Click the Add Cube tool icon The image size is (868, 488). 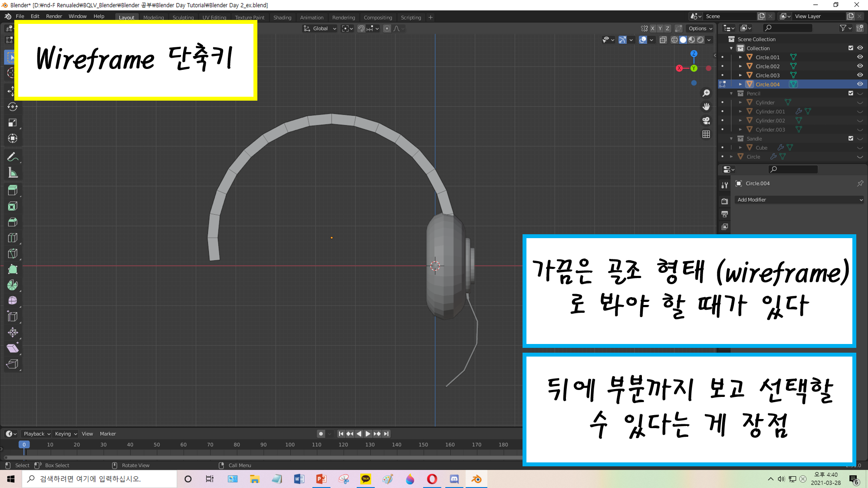tap(12, 190)
